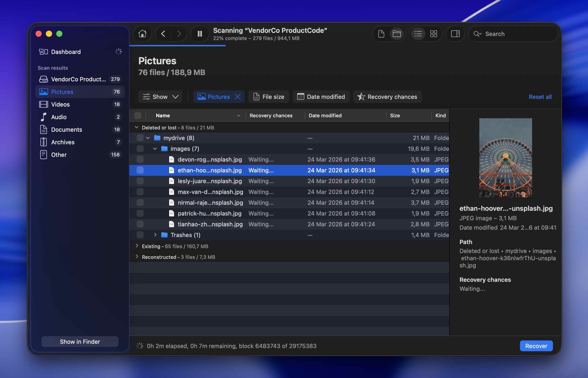Viewport: 588px width, 378px height.
Task: Pause the scan
Action: click(200, 34)
